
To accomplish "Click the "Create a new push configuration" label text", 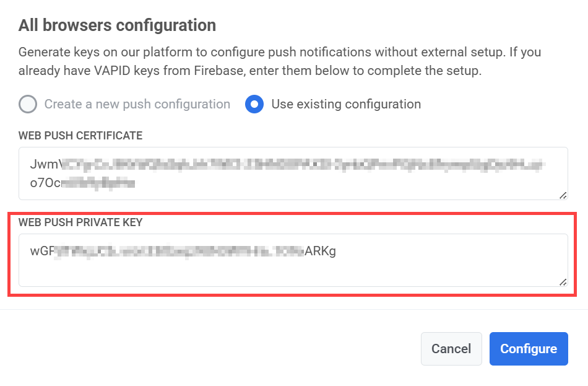I will pyautogui.click(x=136, y=104).
